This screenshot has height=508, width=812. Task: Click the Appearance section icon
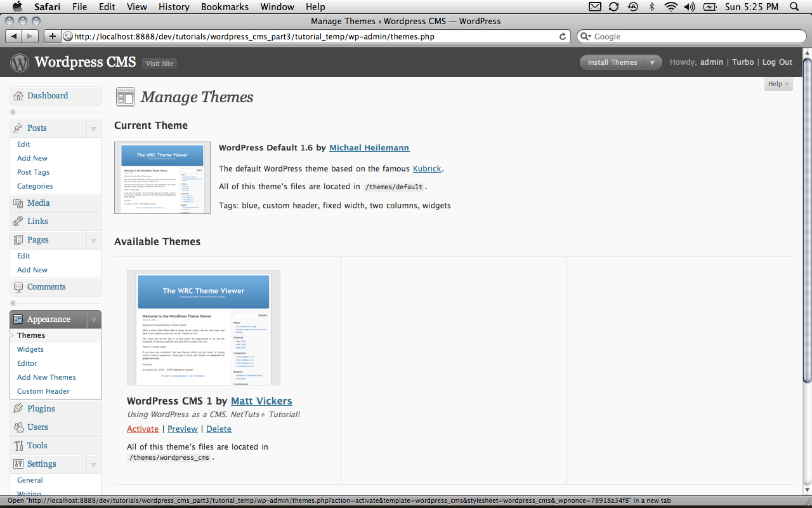coord(18,319)
